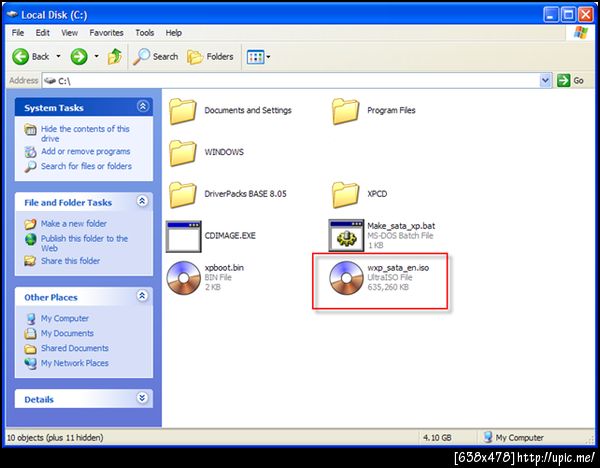600x468 pixels.
Task: Click the Go arrow button
Action: 563,80
